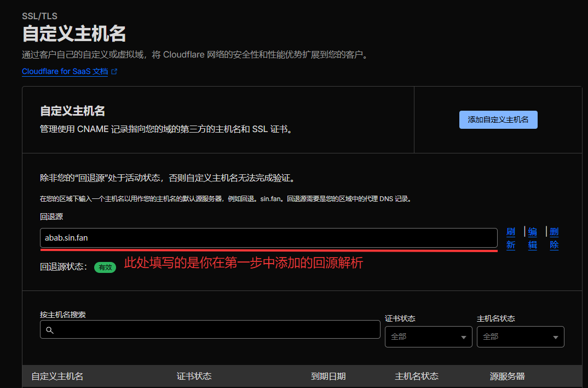Image resolution: width=588 pixels, height=388 pixels.
Task: Click the chevron on the 主机名状态 selector
Action: 555,336
